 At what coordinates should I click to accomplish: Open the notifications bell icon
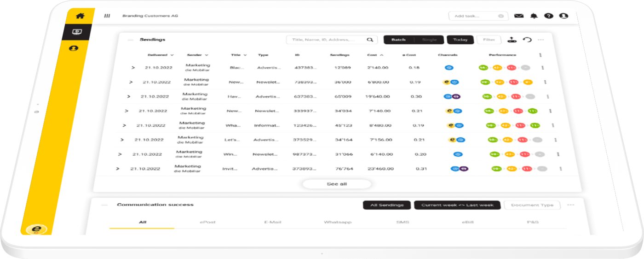point(534,16)
